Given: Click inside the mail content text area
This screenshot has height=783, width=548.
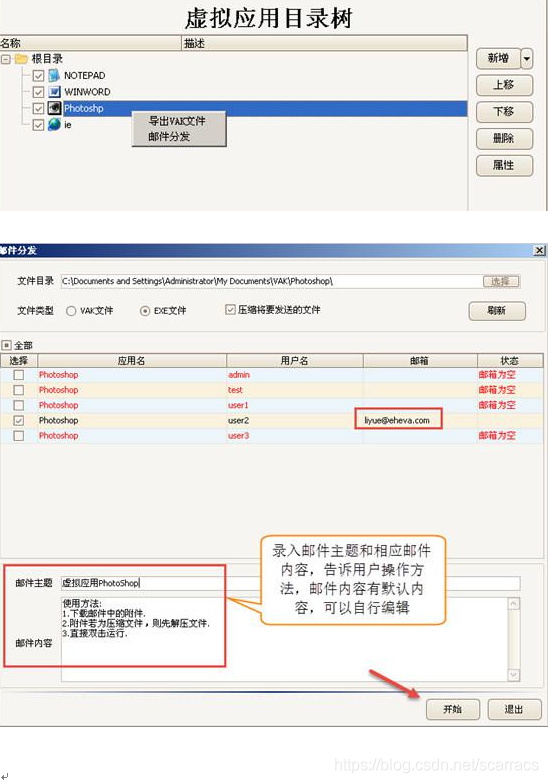Looking at the screenshot, I should (284, 639).
